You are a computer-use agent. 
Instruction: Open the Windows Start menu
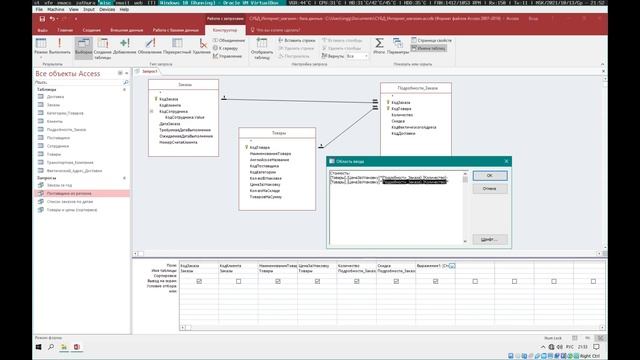pyautogui.click(x=38, y=347)
